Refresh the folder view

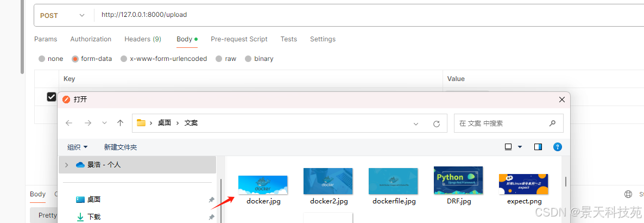point(437,123)
